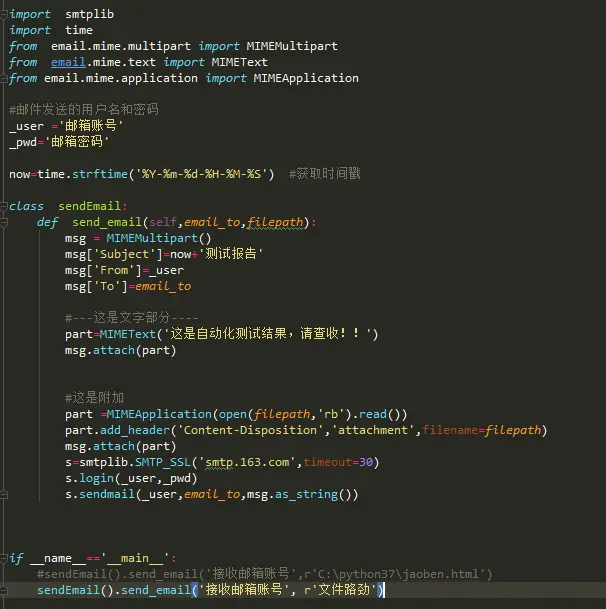Image resolution: width=606 pixels, height=609 pixels.
Task: Click 'timeout' keyword argument
Action: pyautogui.click(x=327, y=462)
